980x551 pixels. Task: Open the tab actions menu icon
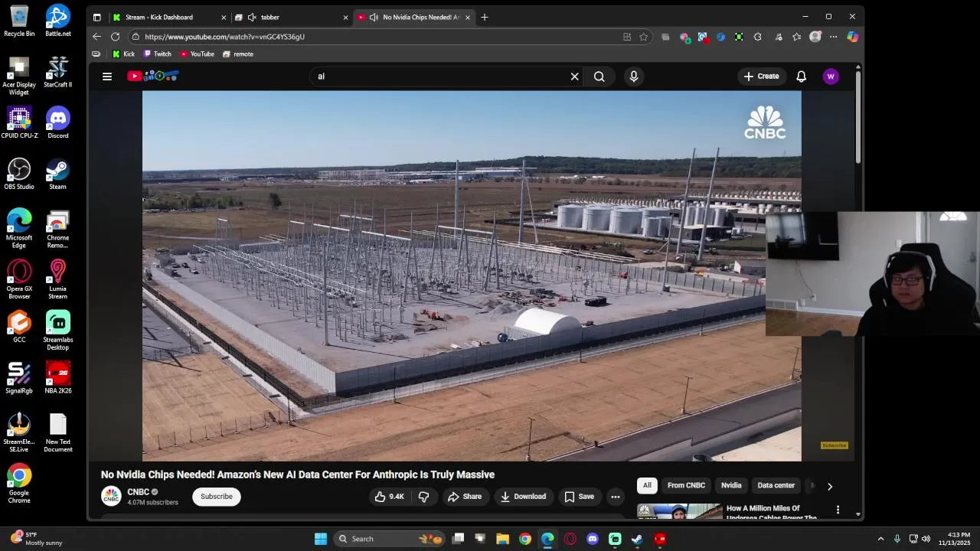pos(96,17)
